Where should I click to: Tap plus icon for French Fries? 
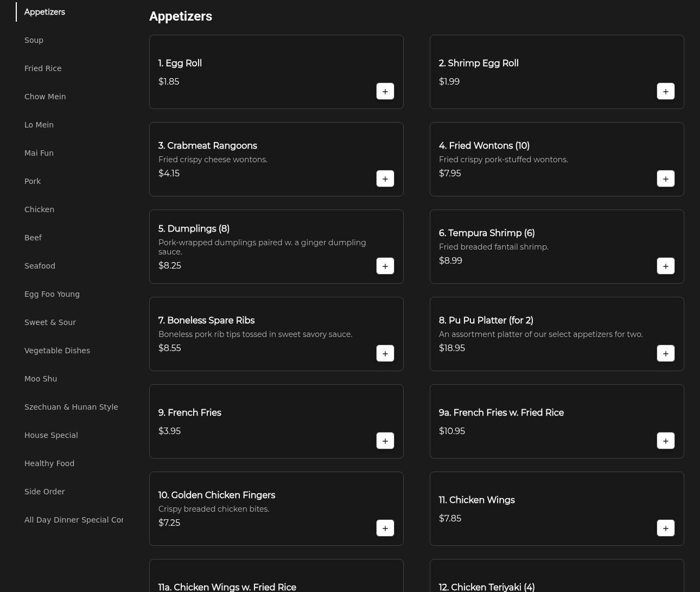point(385,441)
